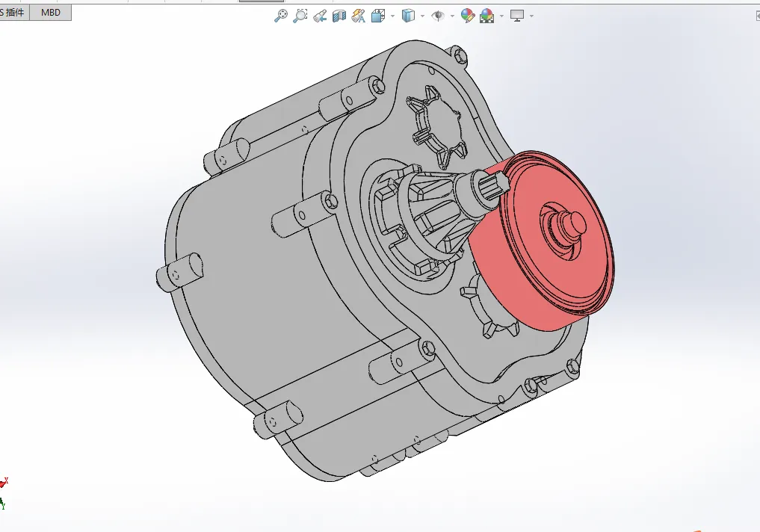760x532 pixels.
Task: Expand the Display Style dropdown arrow
Action: click(x=423, y=16)
